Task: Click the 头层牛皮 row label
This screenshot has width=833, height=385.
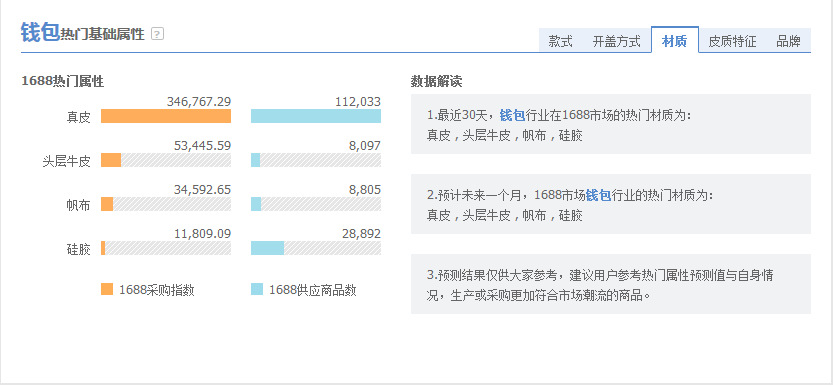Action: [x=66, y=161]
